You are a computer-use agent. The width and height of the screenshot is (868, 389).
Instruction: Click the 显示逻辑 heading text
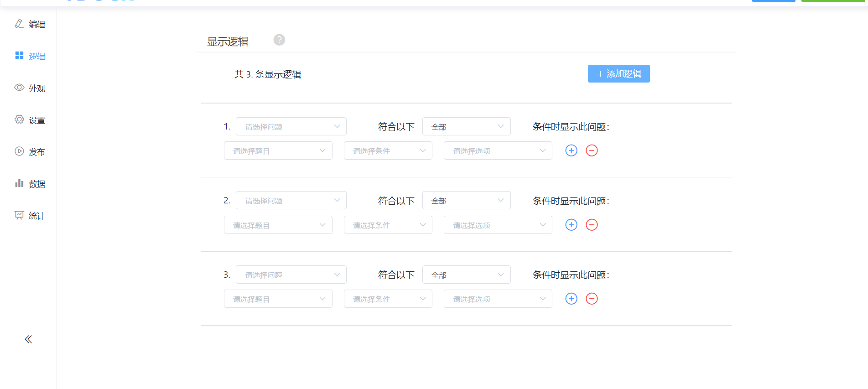pyautogui.click(x=228, y=41)
